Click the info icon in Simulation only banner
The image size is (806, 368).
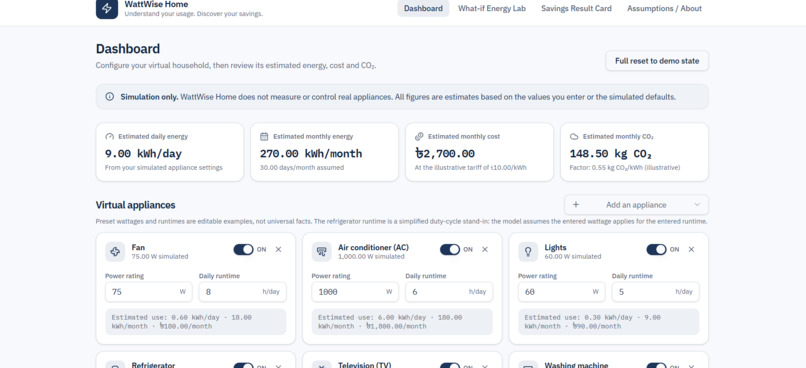[x=109, y=97]
